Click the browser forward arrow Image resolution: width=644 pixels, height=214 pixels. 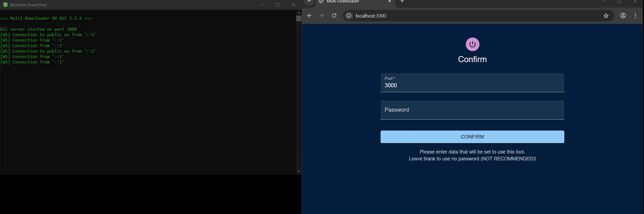tap(322, 16)
